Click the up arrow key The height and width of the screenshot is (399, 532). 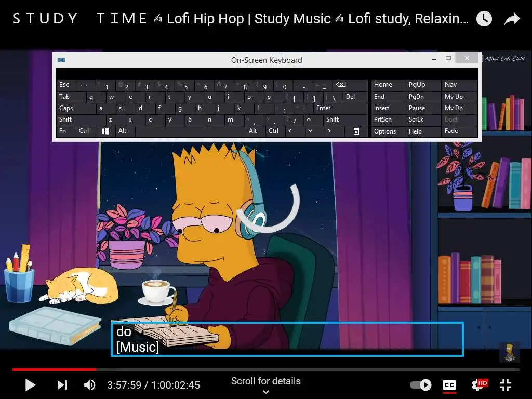click(x=313, y=120)
